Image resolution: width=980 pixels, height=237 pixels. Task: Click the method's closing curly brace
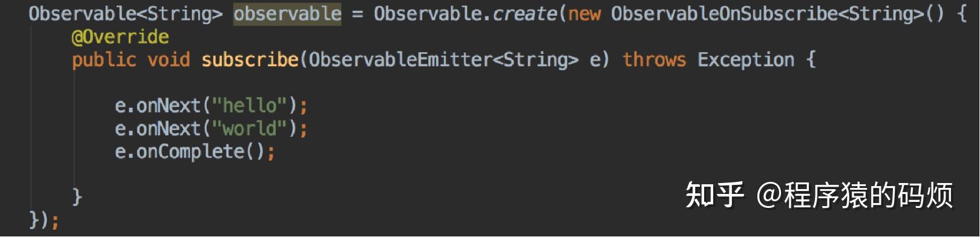click(77, 197)
